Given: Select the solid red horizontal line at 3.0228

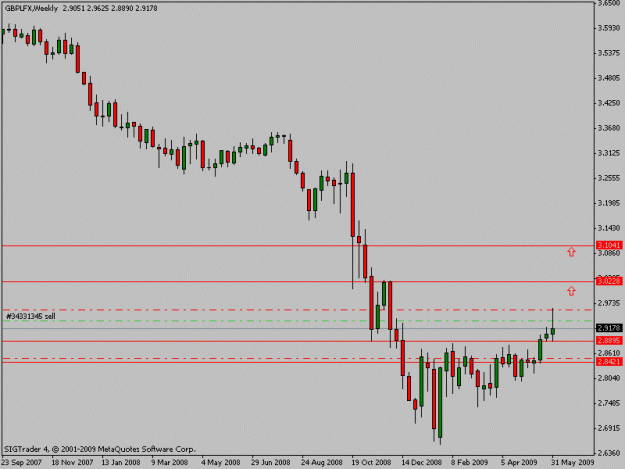Looking at the screenshot, I should (x=298, y=282).
